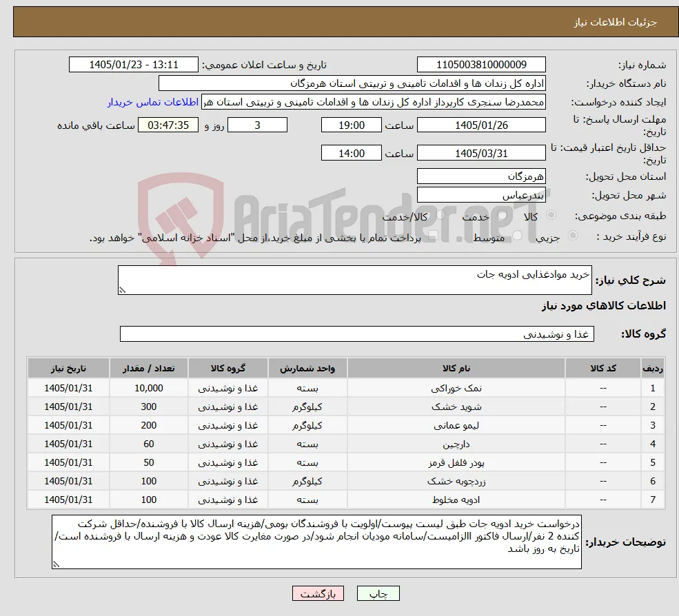Select the متوسط purchase type radio
This screenshot has height=616, width=679.
point(517,236)
